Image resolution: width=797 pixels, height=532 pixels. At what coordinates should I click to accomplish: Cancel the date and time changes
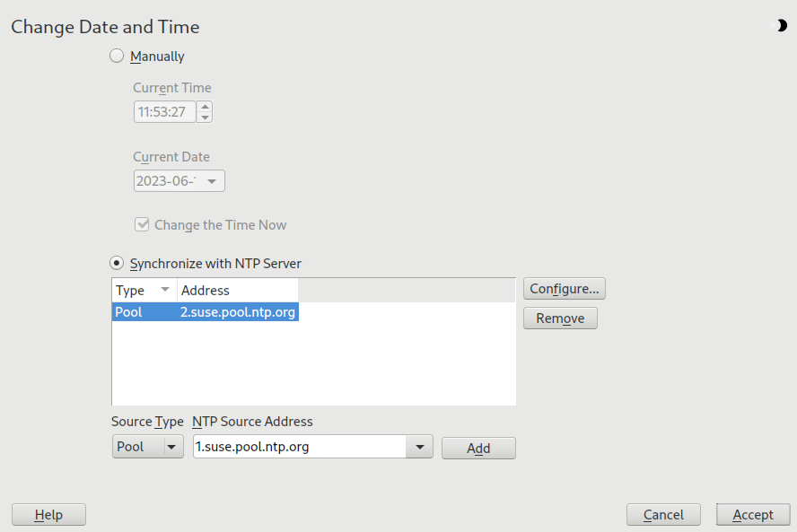click(x=663, y=515)
